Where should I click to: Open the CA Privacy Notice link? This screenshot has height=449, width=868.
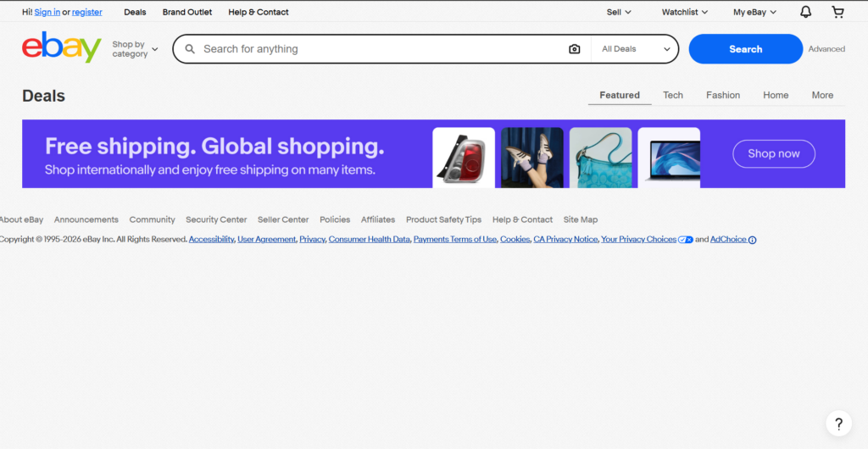coord(565,240)
